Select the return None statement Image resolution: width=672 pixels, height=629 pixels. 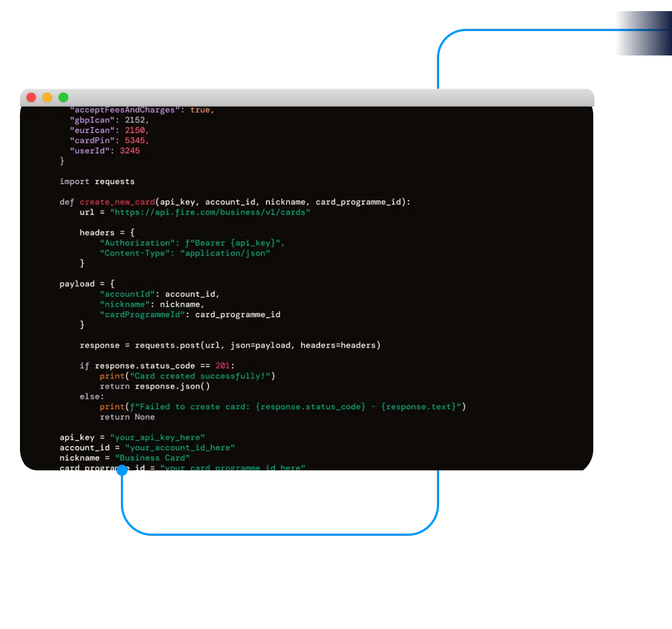pyautogui.click(x=127, y=417)
